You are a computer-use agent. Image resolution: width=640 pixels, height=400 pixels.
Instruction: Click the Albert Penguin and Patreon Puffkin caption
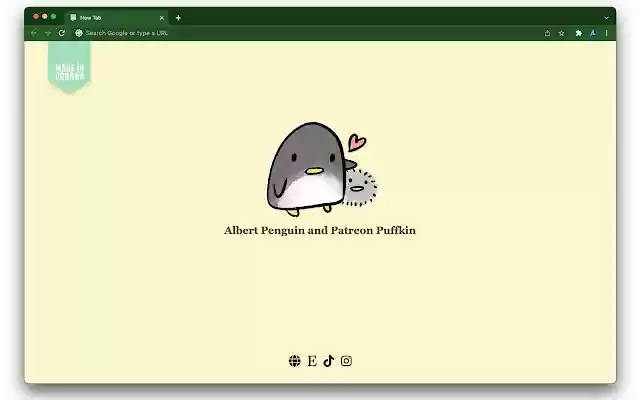point(320,231)
